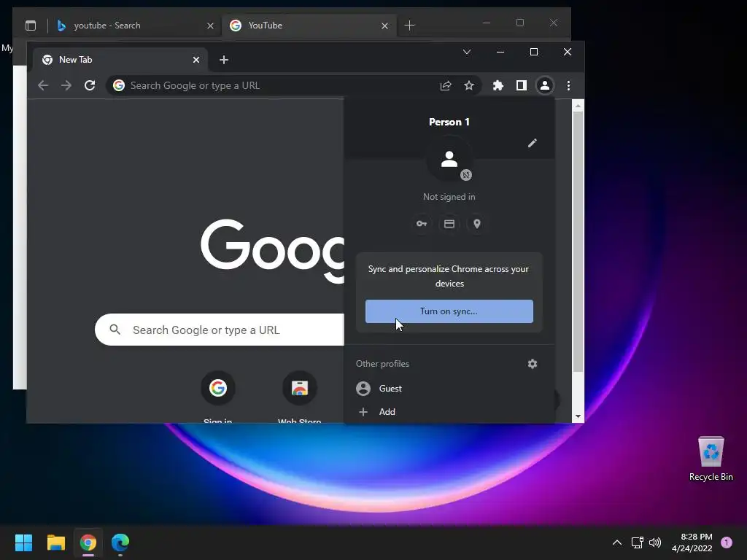Screen dimensions: 747x560
Task: Click the scrollbar down arrow in Chrome
Action: point(578,416)
